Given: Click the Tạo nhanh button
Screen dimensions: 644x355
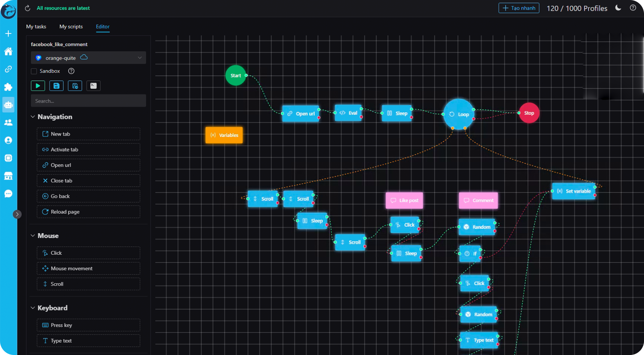Looking at the screenshot, I should pyautogui.click(x=519, y=8).
